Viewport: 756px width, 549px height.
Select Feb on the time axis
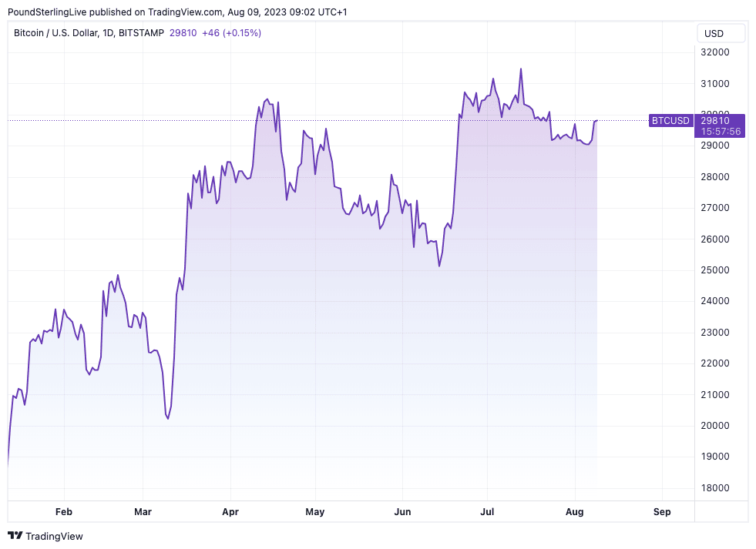click(x=64, y=511)
